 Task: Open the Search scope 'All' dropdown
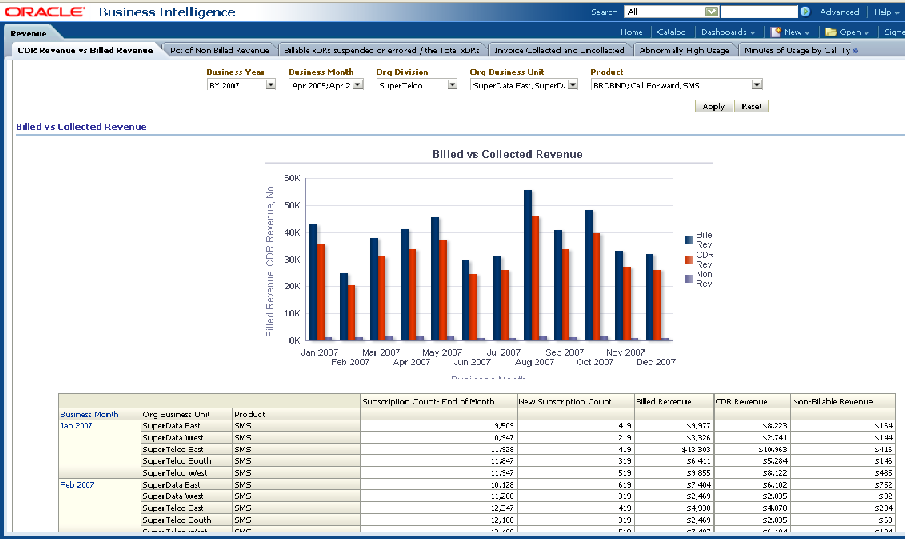click(x=711, y=12)
